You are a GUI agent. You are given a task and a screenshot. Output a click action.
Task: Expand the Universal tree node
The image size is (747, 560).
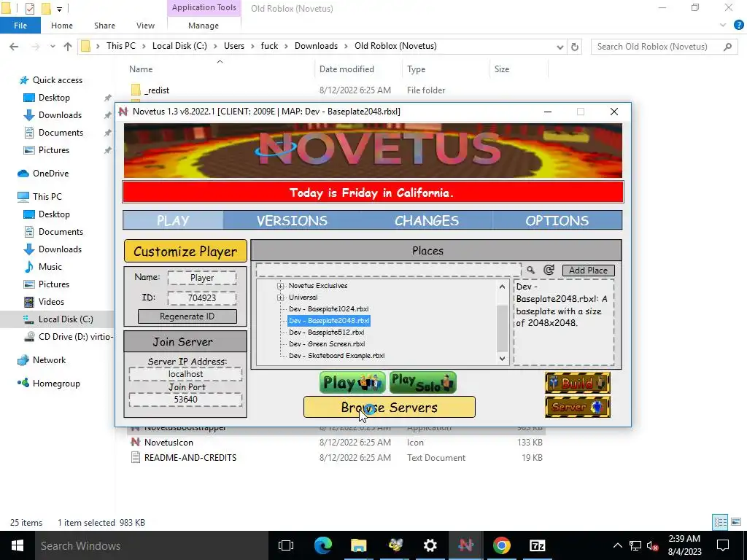(281, 297)
